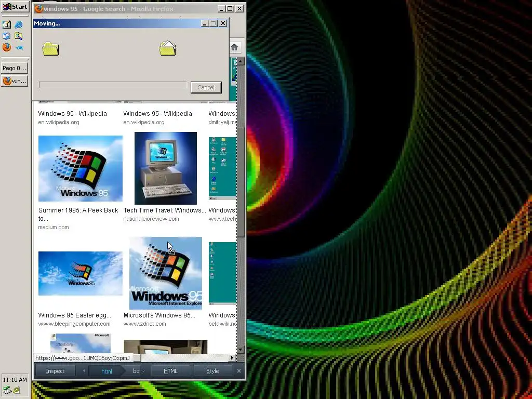The image size is (532, 399).
Task: Click "Microsoft's Windows 95..." title
Action: click(x=159, y=315)
